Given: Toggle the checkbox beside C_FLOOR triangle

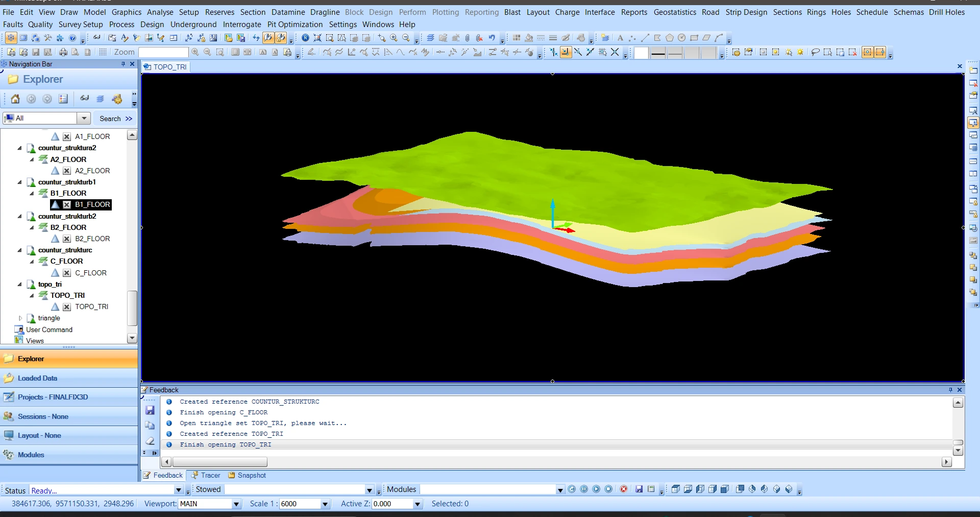Looking at the screenshot, I should pyautogui.click(x=67, y=273).
